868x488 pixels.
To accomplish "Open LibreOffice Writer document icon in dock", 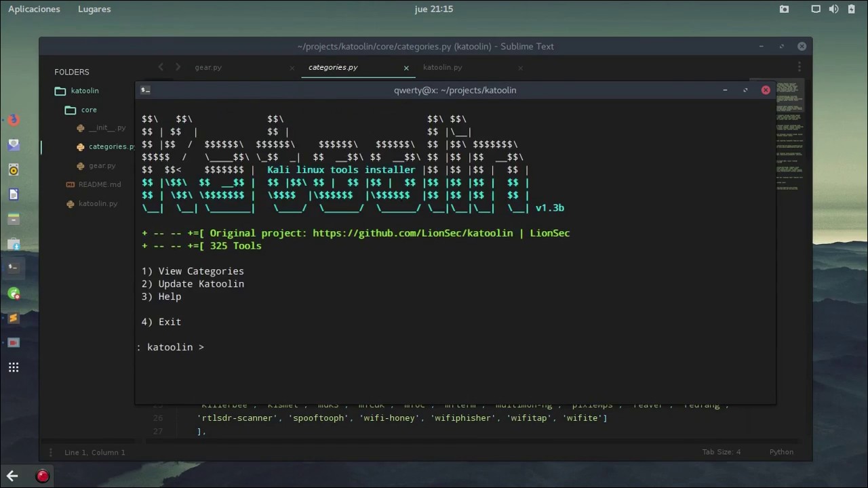I will [14, 195].
